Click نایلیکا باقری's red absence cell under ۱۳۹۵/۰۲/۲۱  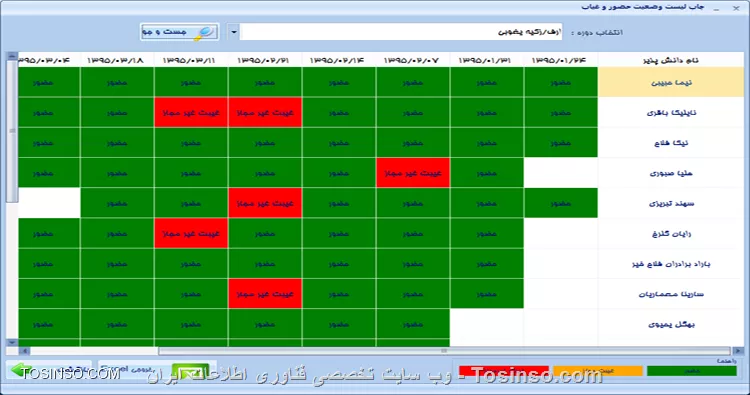pos(265,112)
